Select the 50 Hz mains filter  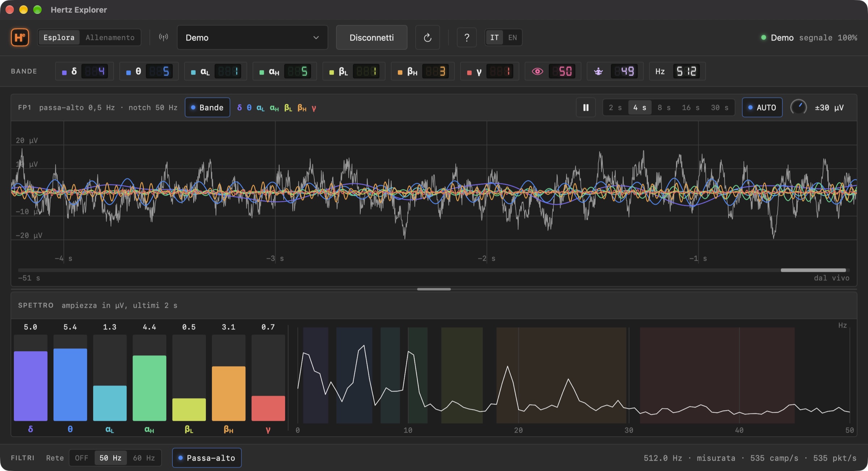click(x=111, y=458)
